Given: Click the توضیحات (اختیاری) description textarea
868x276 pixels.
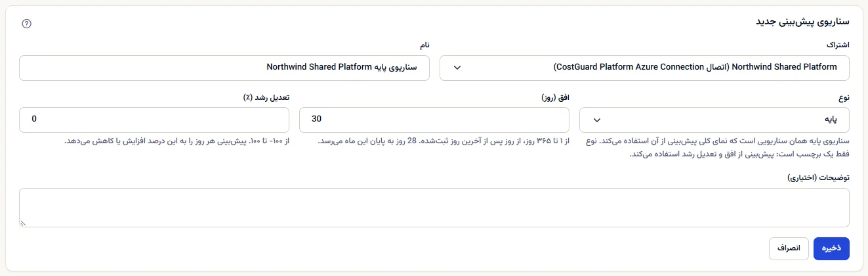Looking at the screenshot, I should (x=434, y=208).
